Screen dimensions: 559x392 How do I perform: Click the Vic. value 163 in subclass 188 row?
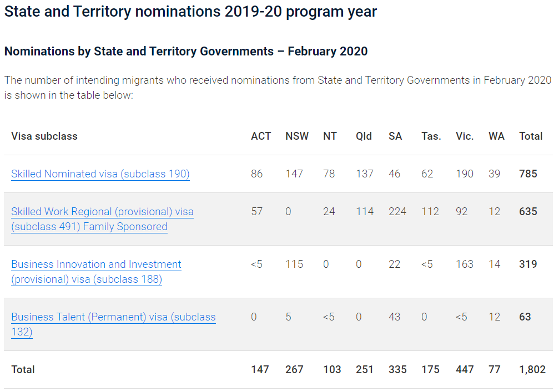tap(465, 264)
